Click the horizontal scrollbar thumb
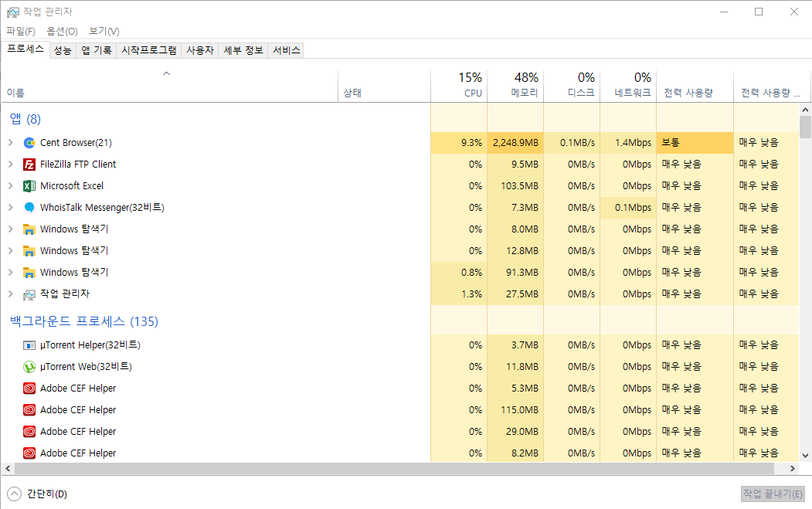Viewport: 812px width, 509px height. tap(395, 468)
